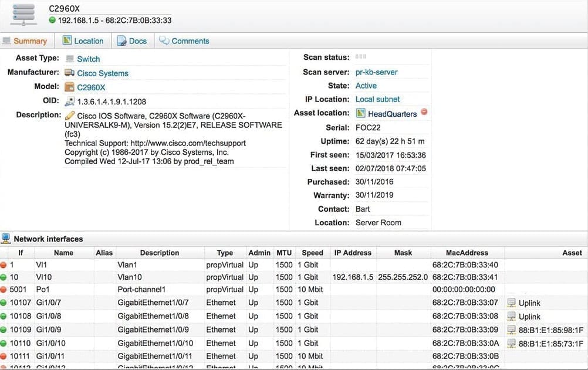Viewport: 588px width, 370px height.
Task: Open the Switch asset type link
Action: point(89,59)
